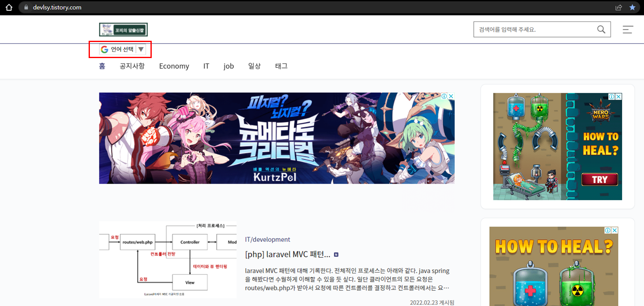Open the laravel MVC diagram thumbnail
This screenshot has width=644, height=306.
click(168, 259)
